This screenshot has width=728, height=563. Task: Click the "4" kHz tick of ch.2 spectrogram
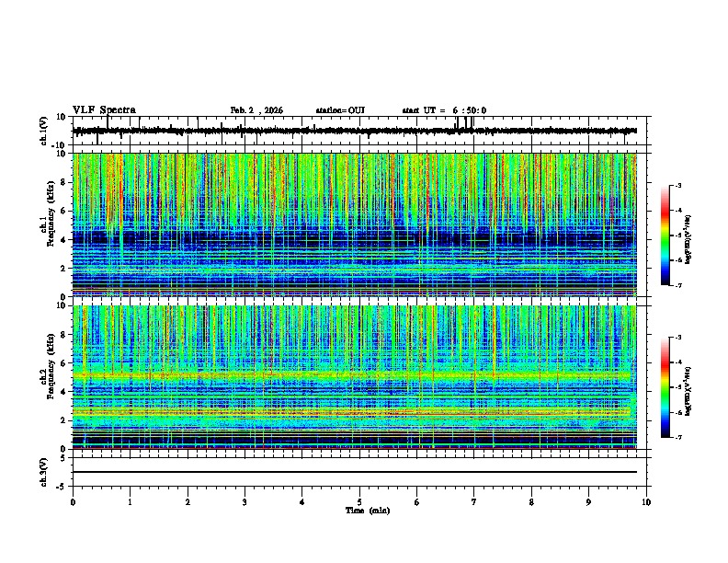pos(63,392)
